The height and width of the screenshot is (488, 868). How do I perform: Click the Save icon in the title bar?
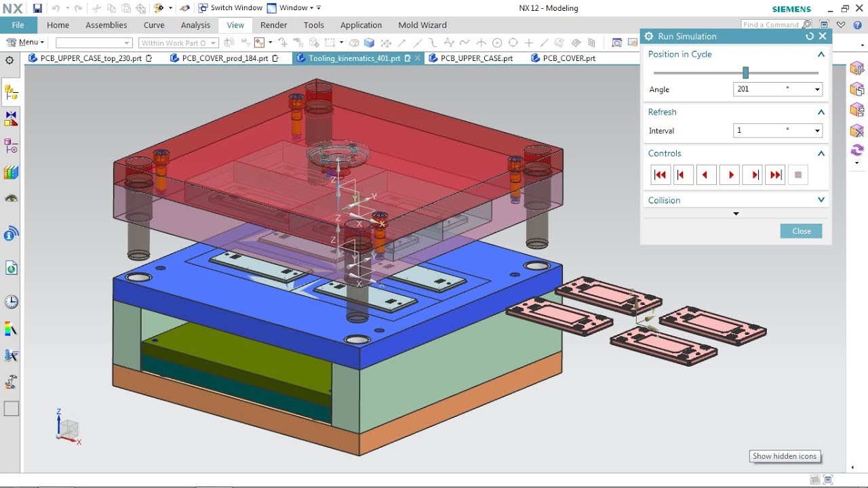(37, 8)
